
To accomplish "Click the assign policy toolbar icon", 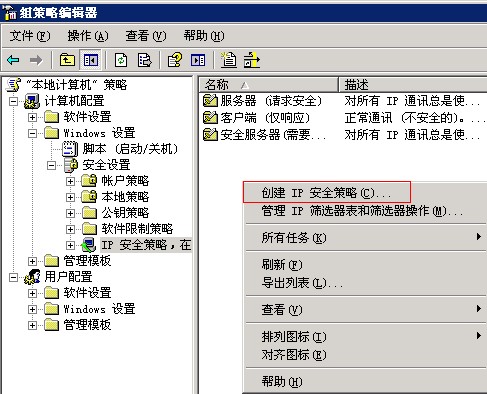I will (251, 60).
